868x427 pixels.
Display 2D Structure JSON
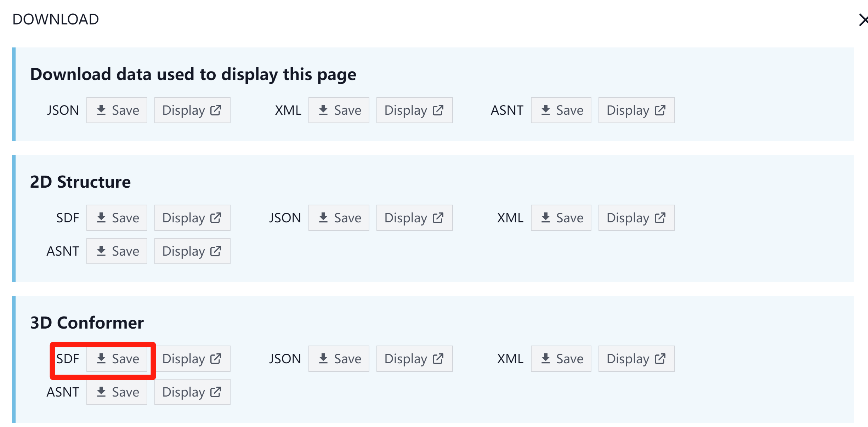(414, 218)
